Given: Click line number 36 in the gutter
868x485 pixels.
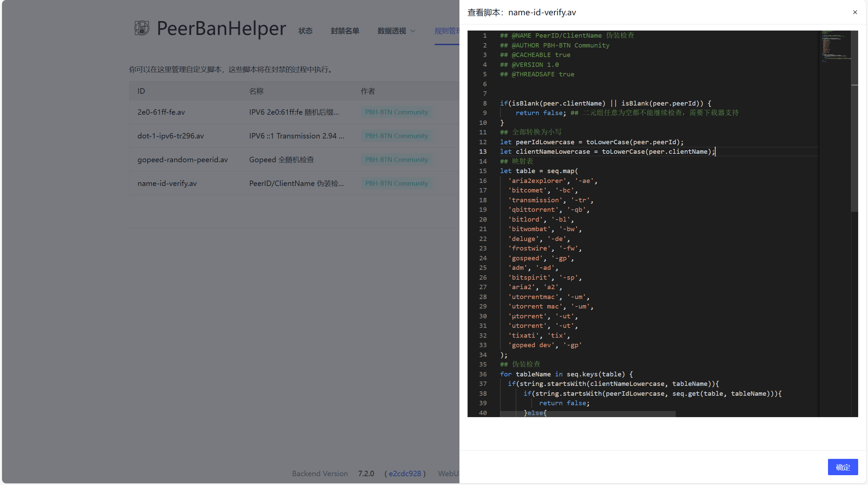Looking at the screenshot, I should click(x=483, y=374).
